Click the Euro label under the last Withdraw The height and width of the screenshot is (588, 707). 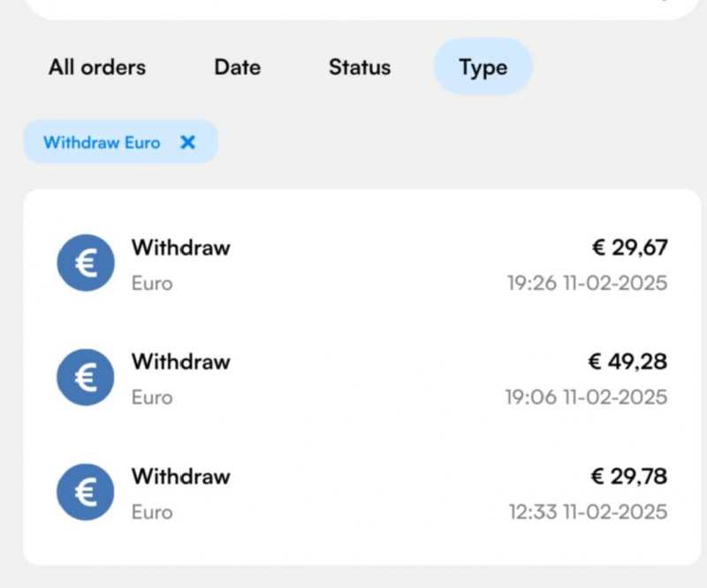tap(152, 512)
